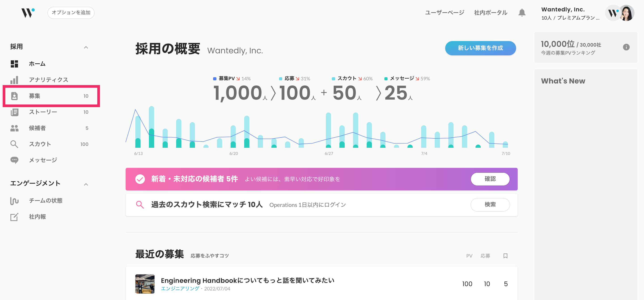644x300 pixels.
Task: Collapse the エンゲージメント sidebar section
Action: [x=86, y=184]
